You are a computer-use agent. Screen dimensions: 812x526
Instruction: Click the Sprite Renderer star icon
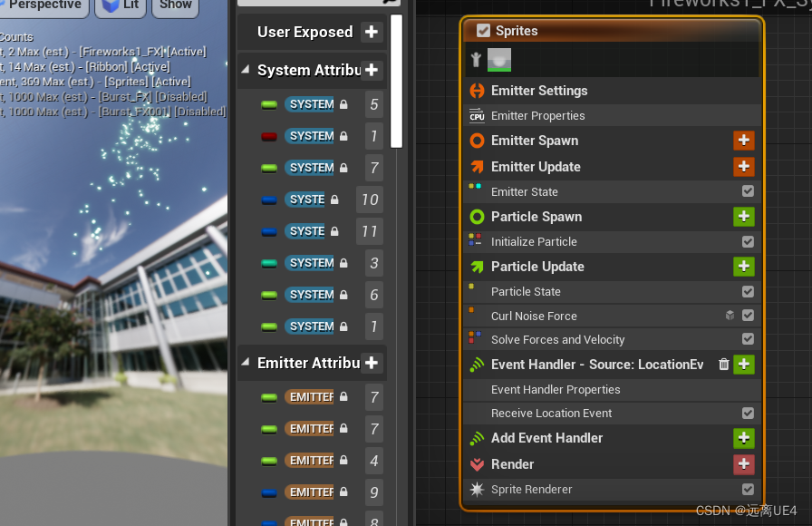point(477,489)
